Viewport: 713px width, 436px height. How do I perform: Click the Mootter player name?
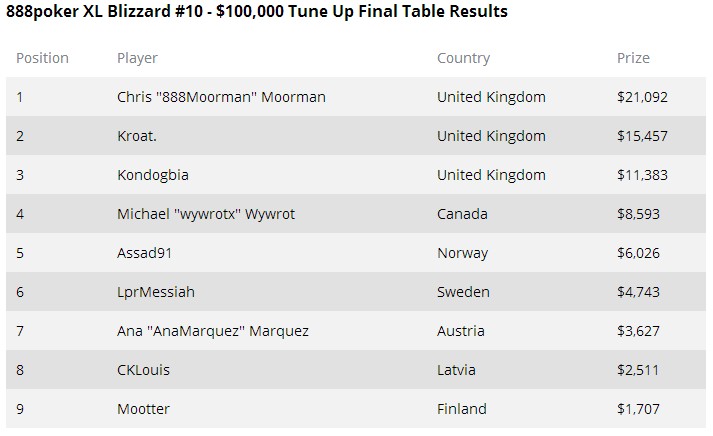click(143, 409)
